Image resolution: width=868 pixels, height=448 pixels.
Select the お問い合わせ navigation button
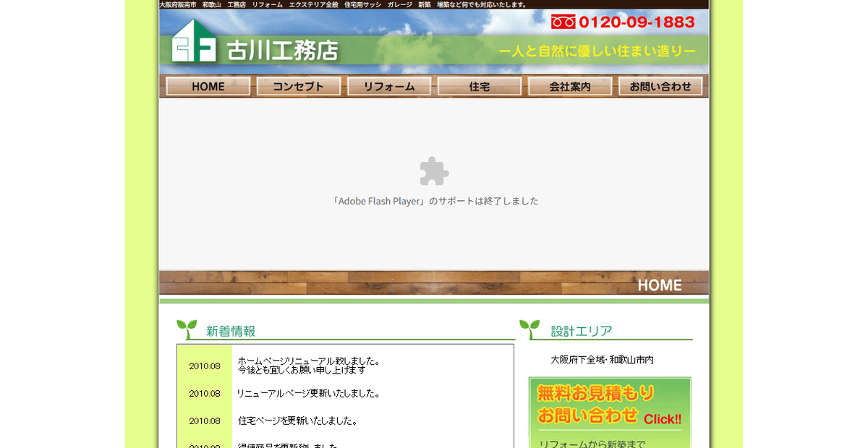point(660,86)
